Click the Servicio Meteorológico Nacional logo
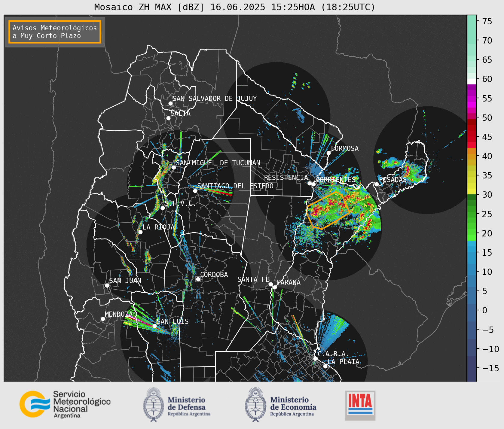504x429 pixels. point(65,404)
